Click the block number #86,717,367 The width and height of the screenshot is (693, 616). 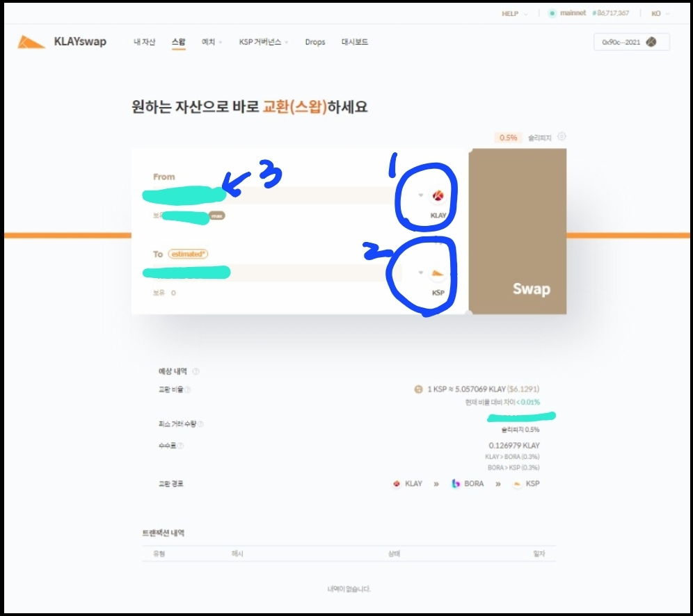[x=610, y=13]
